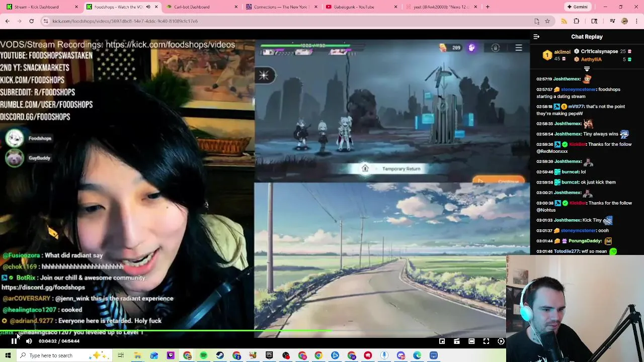Open File Explorer from the taskbar

pos(137,355)
